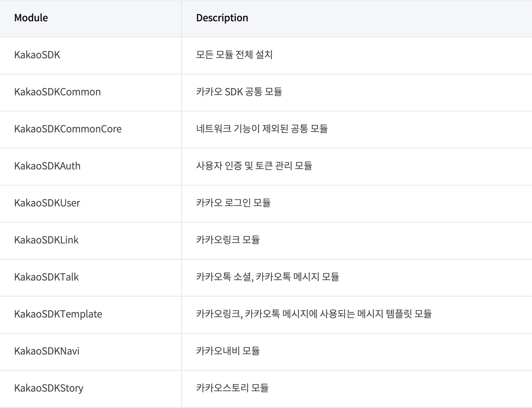
Task: Click '사용자 인증 및 토큰 관리 모듈' description
Action: click(x=254, y=166)
